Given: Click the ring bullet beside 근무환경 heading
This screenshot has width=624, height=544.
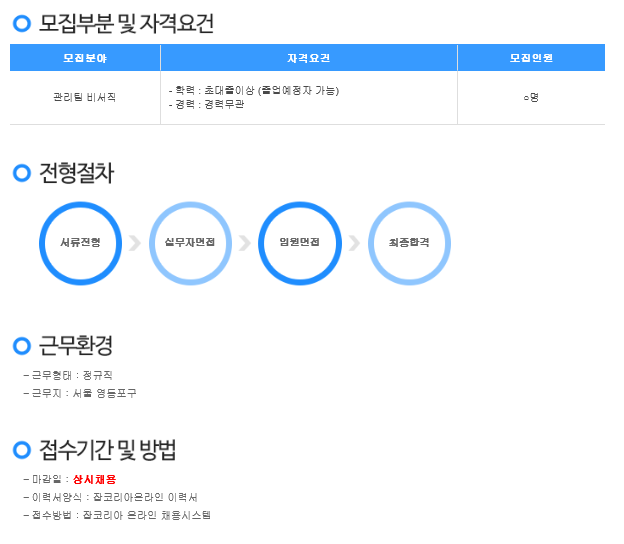Looking at the screenshot, I should pos(22,346).
